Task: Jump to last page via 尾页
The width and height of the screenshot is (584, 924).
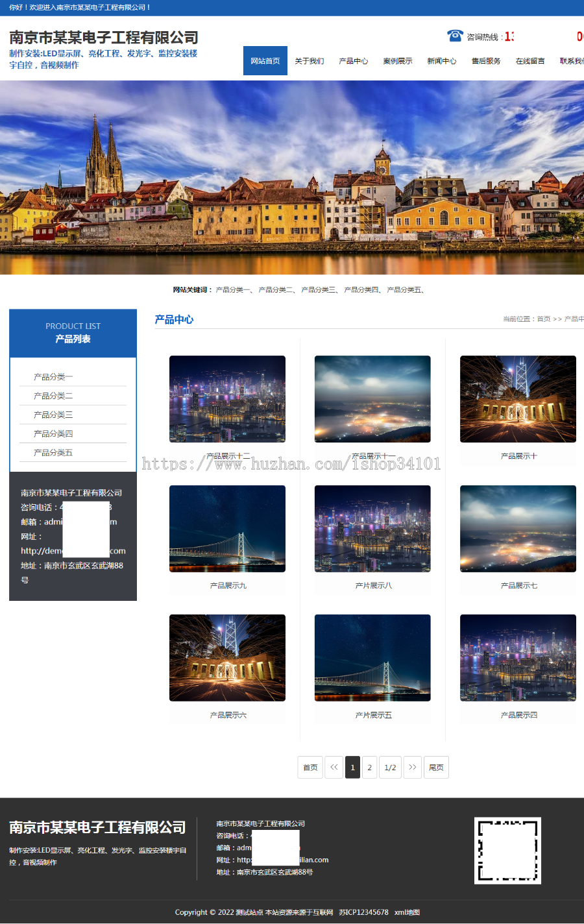Action: click(x=436, y=767)
